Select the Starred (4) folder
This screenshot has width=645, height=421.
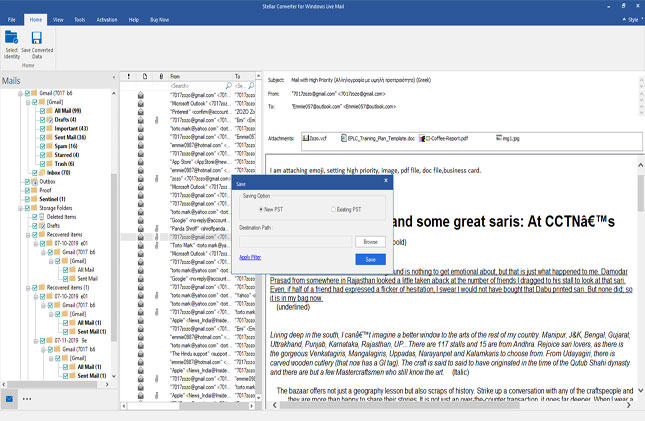(x=66, y=155)
